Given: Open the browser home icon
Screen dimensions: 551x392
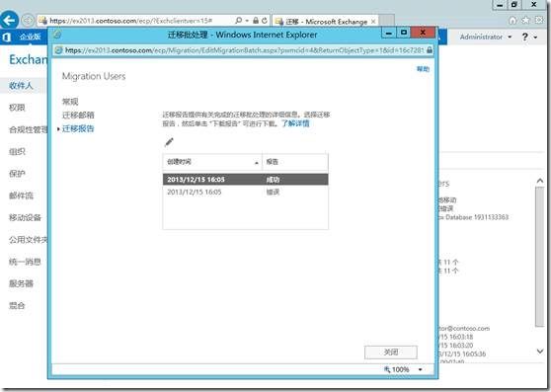Looking at the screenshot, I should 513,21.
